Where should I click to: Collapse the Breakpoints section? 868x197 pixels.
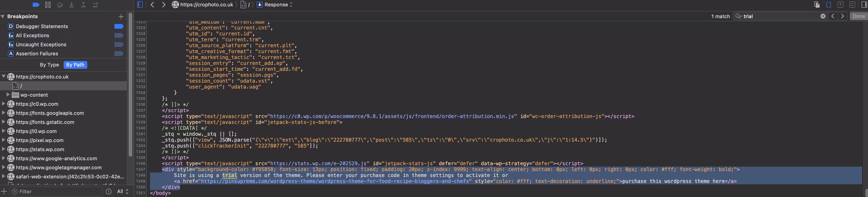point(3,16)
